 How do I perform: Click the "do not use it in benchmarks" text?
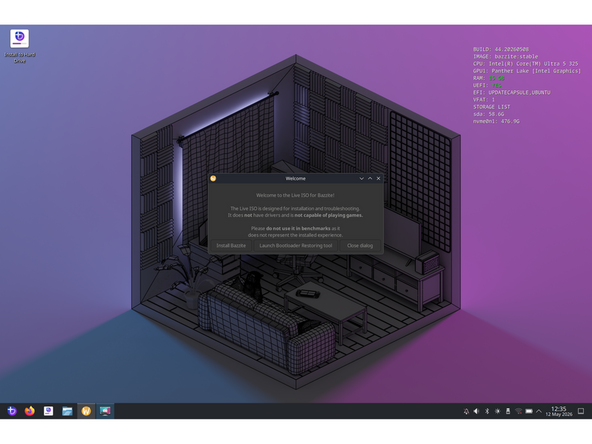[x=298, y=228]
